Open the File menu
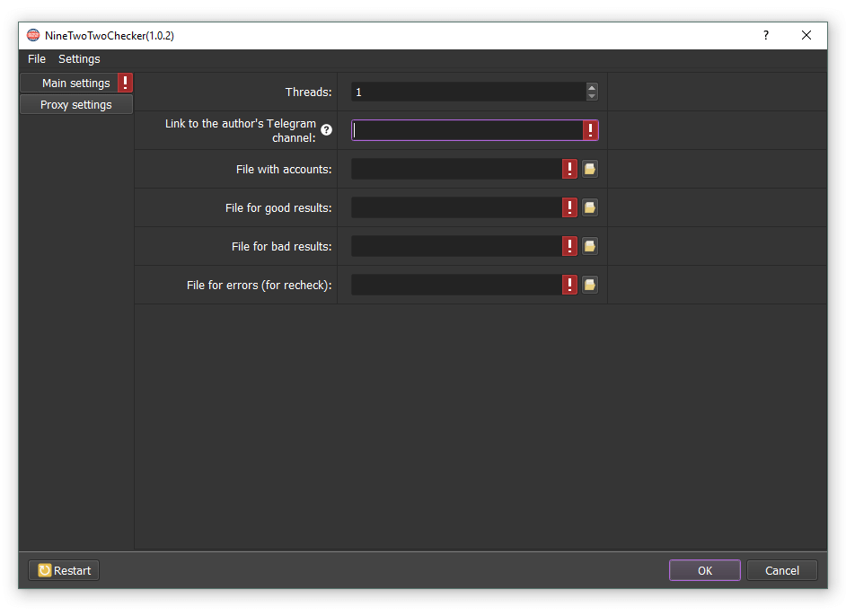This screenshot has width=846, height=616. pos(37,59)
